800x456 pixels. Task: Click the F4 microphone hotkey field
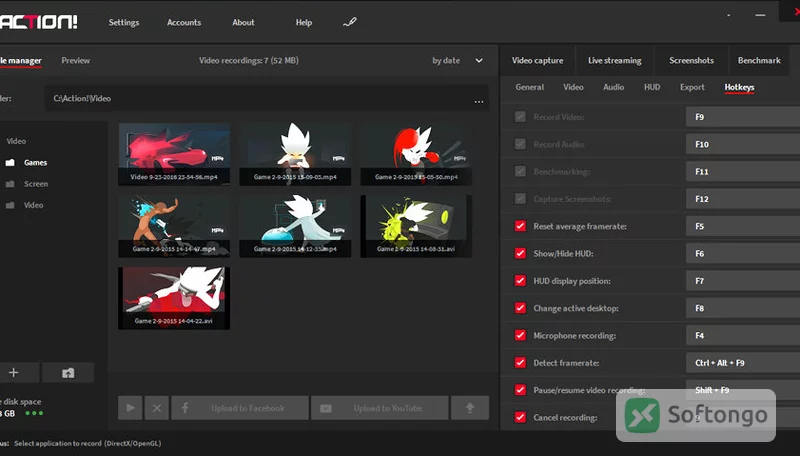pos(743,335)
